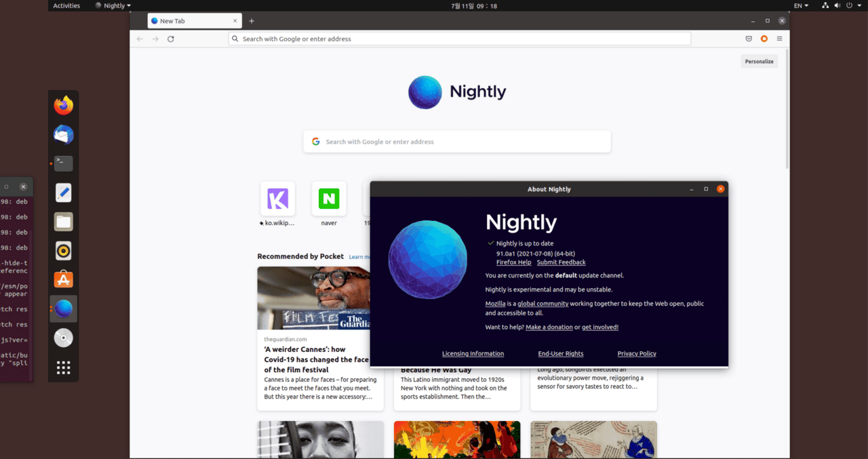Focus the address bar field

tap(460, 39)
